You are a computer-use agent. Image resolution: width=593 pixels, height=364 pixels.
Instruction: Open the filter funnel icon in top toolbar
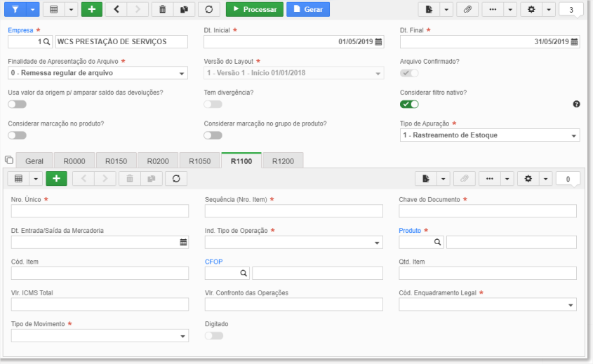[x=15, y=9]
